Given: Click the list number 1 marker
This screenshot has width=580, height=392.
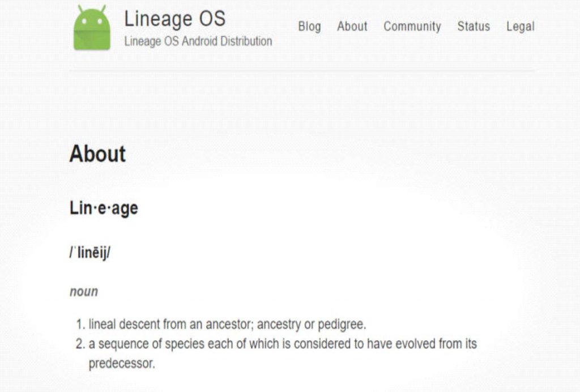Looking at the screenshot, I should (80, 325).
